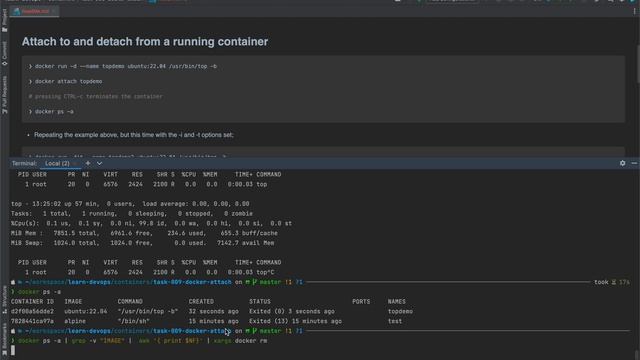
Task: Open editor tabs more options menu
Action: pyautogui.click(x=635, y=11)
